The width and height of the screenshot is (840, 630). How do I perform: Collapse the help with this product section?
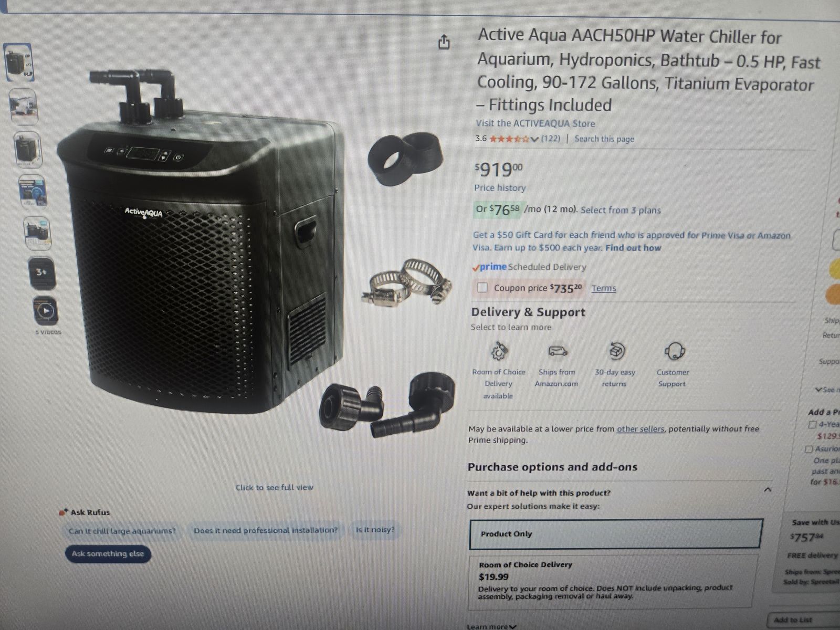click(768, 490)
